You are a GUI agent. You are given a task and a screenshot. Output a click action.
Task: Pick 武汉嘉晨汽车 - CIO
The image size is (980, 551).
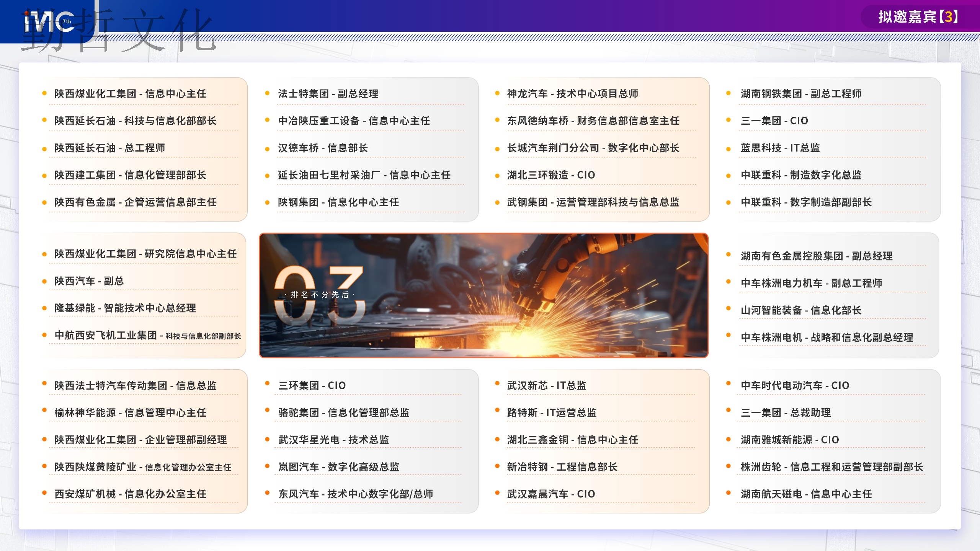click(x=551, y=494)
